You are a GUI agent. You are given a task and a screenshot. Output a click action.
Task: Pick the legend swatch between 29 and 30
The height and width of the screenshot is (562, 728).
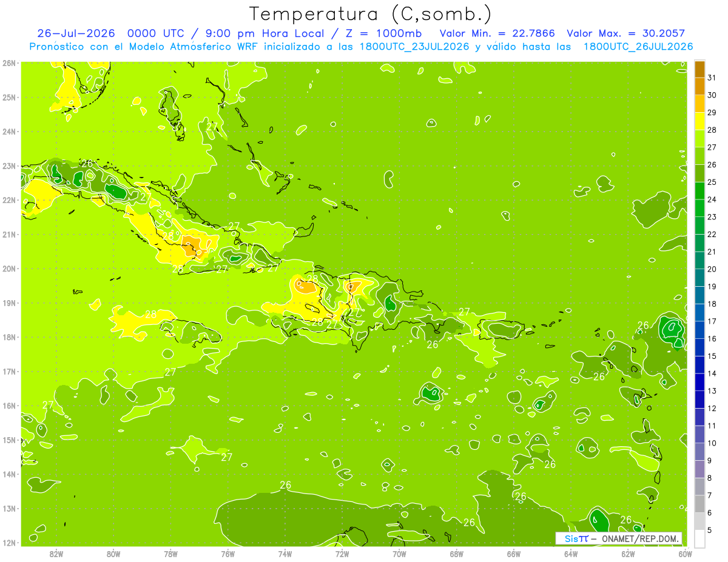[699, 104]
